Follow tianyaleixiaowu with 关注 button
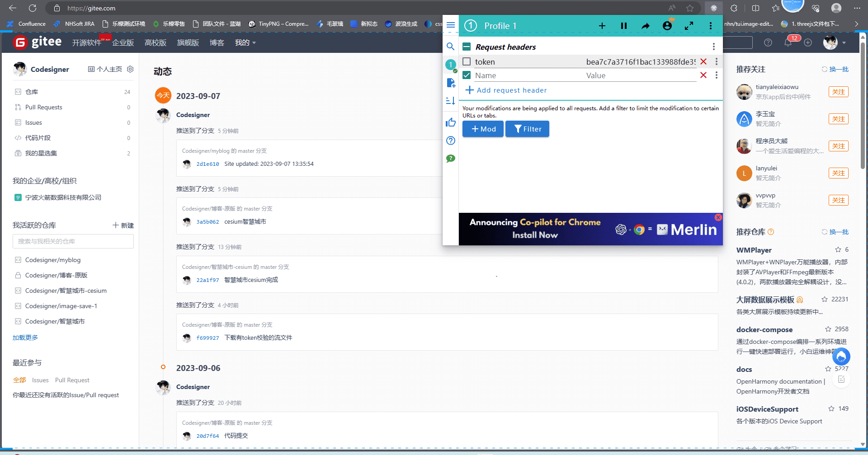This screenshot has height=455, width=868. pos(839,92)
